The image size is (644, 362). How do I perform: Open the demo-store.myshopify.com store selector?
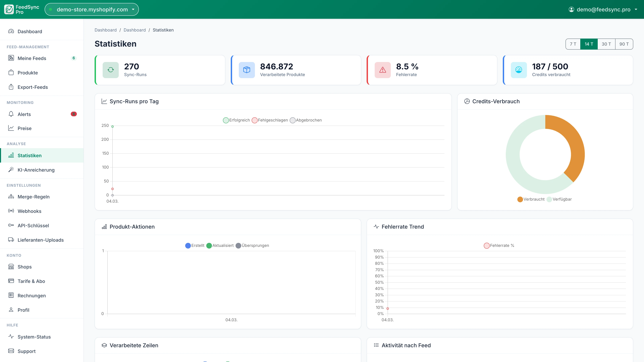click(92, 9)
